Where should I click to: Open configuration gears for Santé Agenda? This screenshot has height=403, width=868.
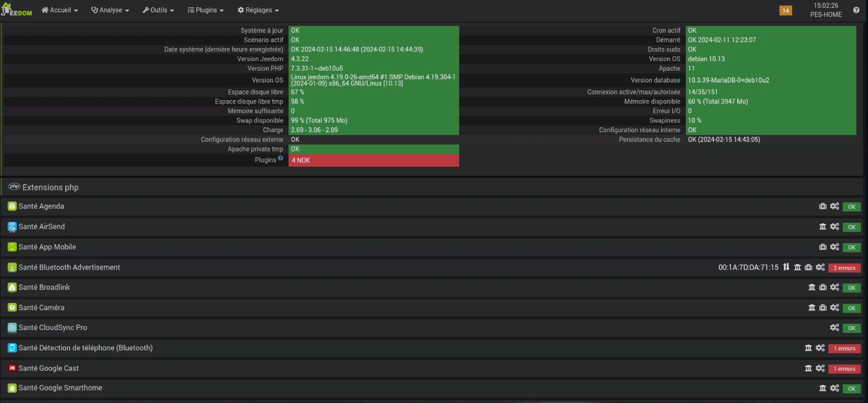(x=835, y=206)
